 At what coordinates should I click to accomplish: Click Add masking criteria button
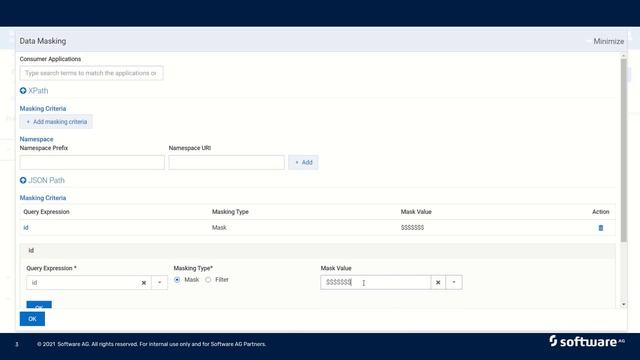(x=56, y=122)
